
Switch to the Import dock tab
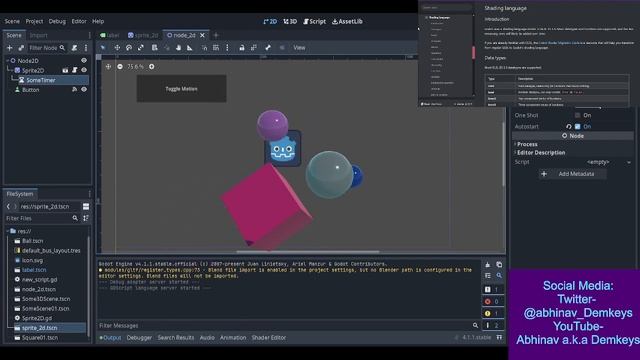39,36
